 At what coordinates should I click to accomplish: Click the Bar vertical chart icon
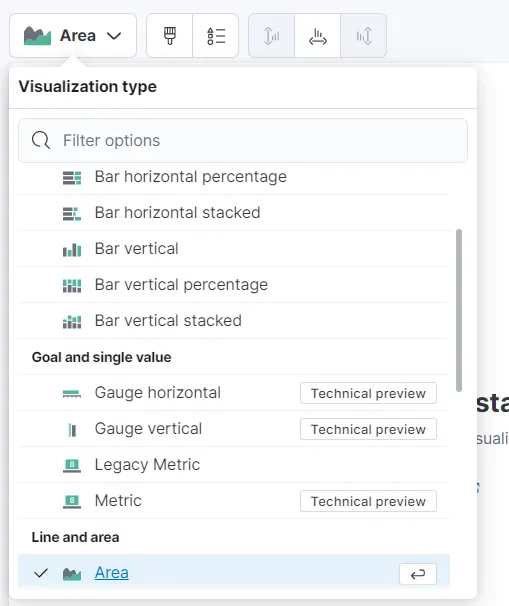[72, 249]
